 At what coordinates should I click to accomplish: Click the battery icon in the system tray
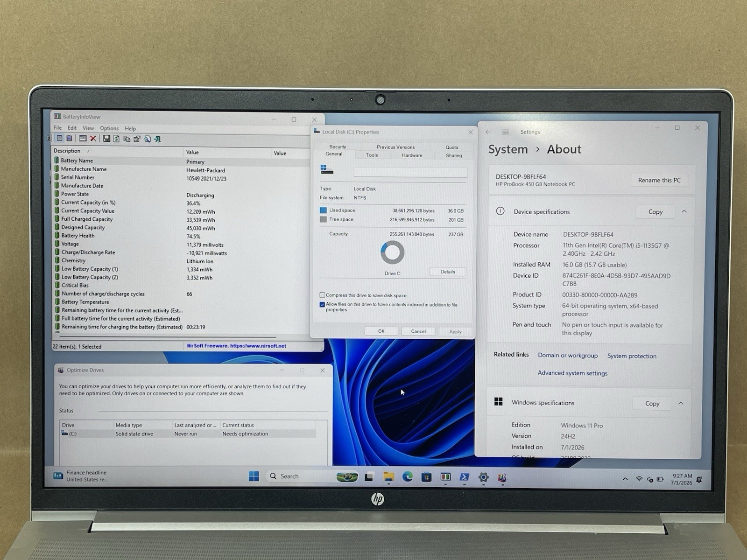coord(660,479)
